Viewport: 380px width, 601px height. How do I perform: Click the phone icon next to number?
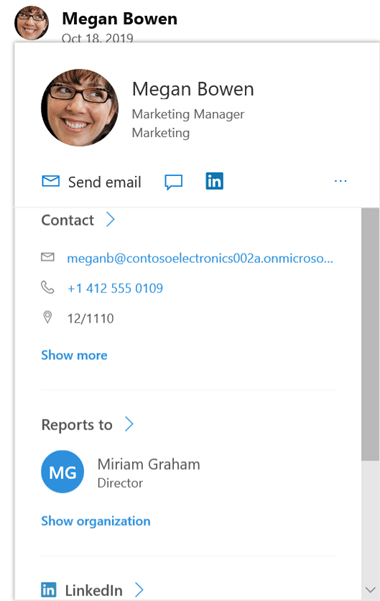(x=48, y=287)
